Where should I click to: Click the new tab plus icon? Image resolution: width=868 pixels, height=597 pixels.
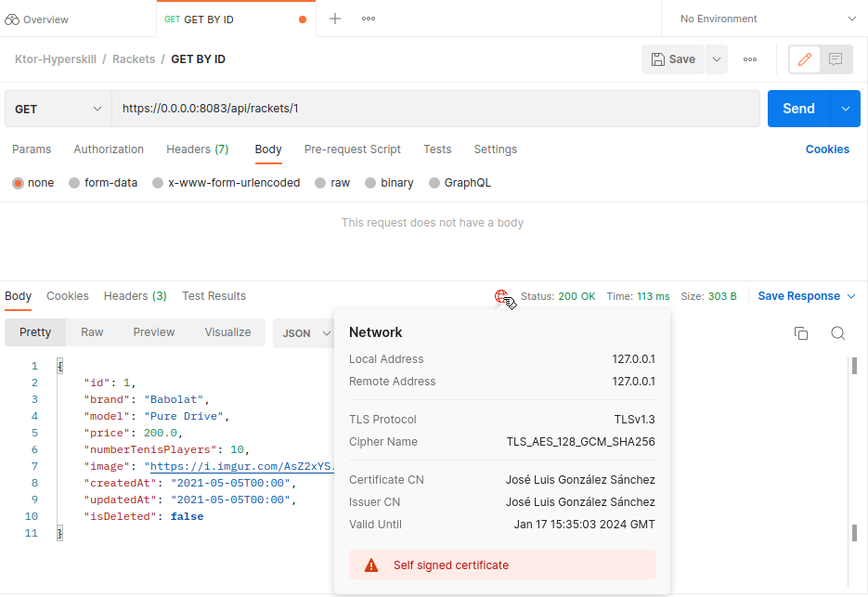point(335,19)
